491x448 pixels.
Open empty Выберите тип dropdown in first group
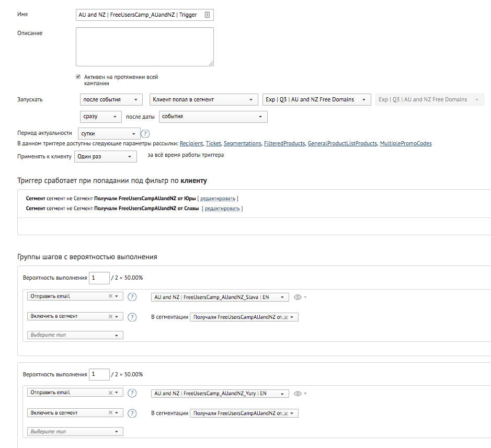[x=75, y=335]
